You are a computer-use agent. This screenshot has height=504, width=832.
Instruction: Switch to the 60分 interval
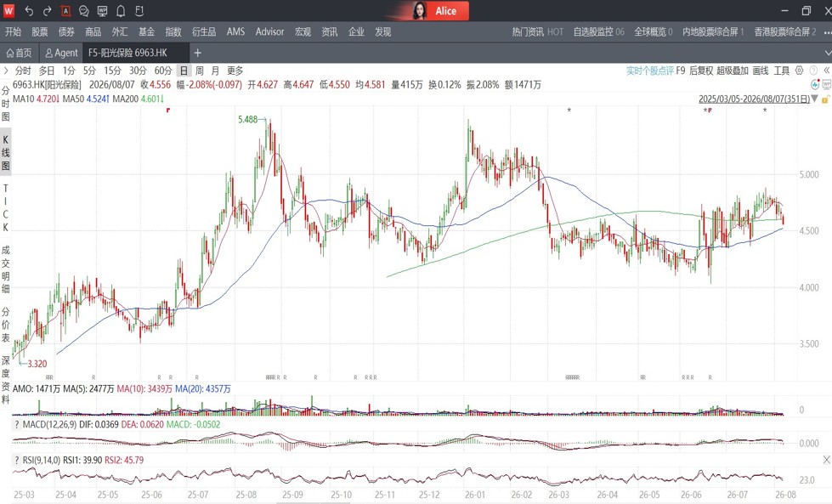coord(163,71)
